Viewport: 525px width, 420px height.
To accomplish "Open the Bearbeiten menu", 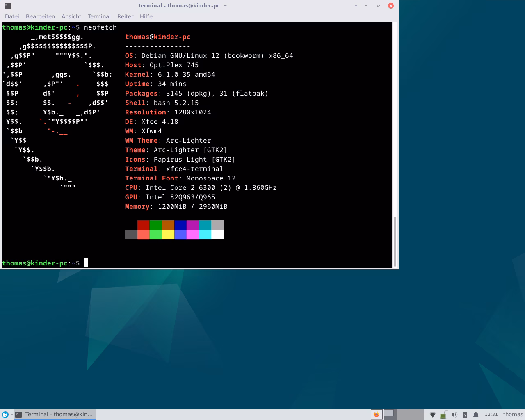I will click(x=40, y=16).
